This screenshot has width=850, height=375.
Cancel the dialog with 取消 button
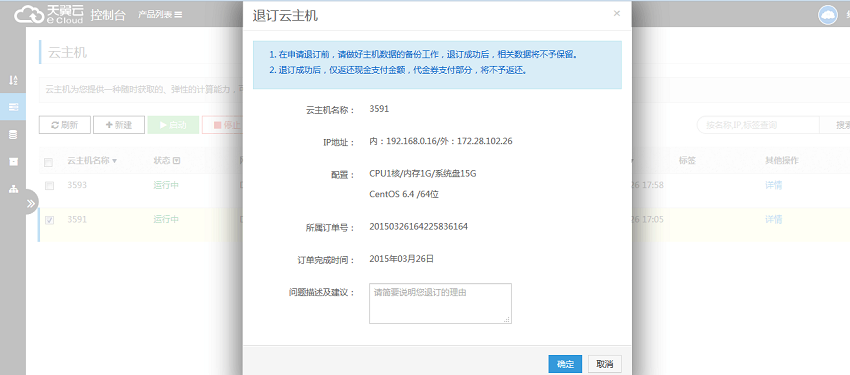(x=604, y=364)
